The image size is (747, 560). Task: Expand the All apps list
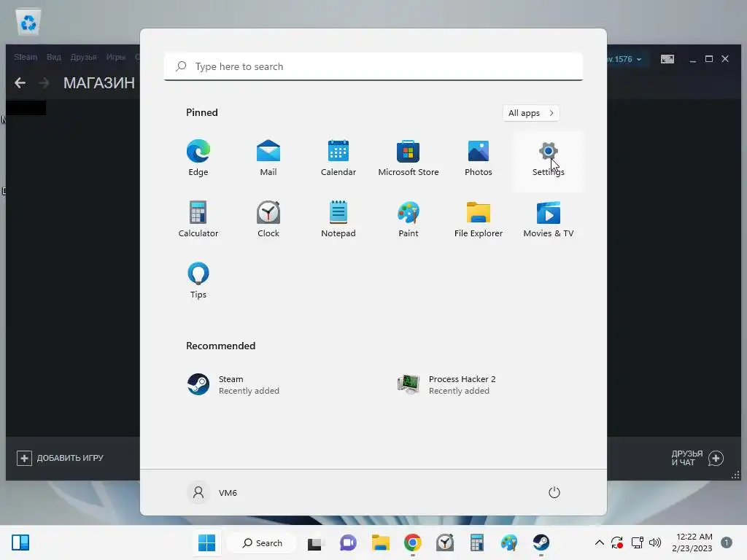pyautogui.click(x=531, y=113)
